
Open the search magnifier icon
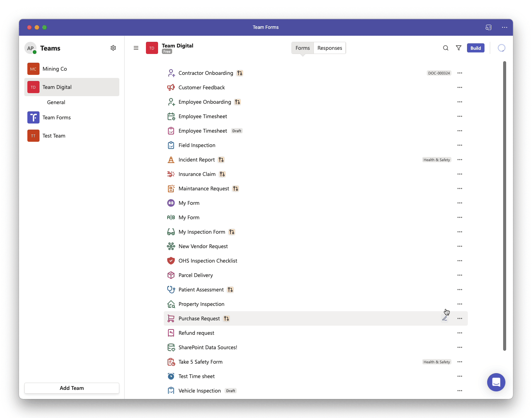click(x=446, y=48)
